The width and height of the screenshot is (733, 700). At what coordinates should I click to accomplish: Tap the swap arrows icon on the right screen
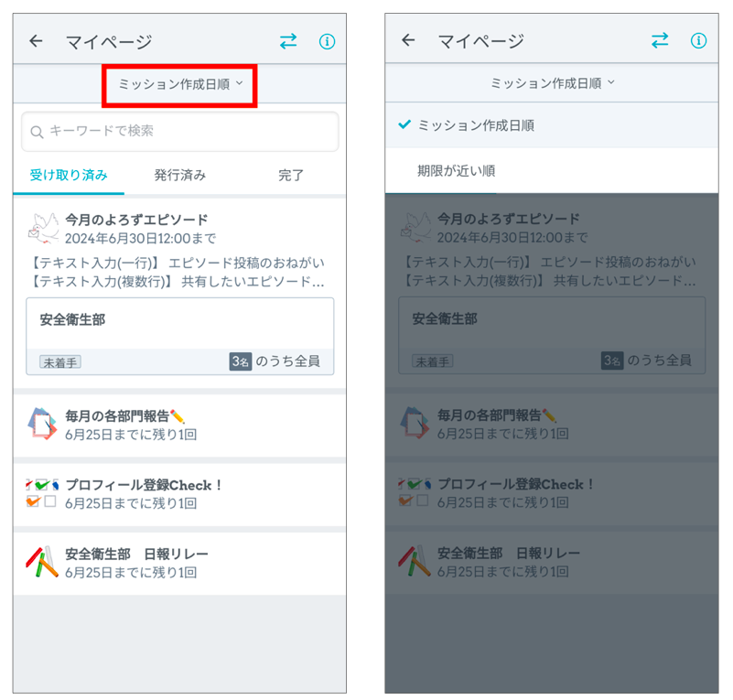660,41
